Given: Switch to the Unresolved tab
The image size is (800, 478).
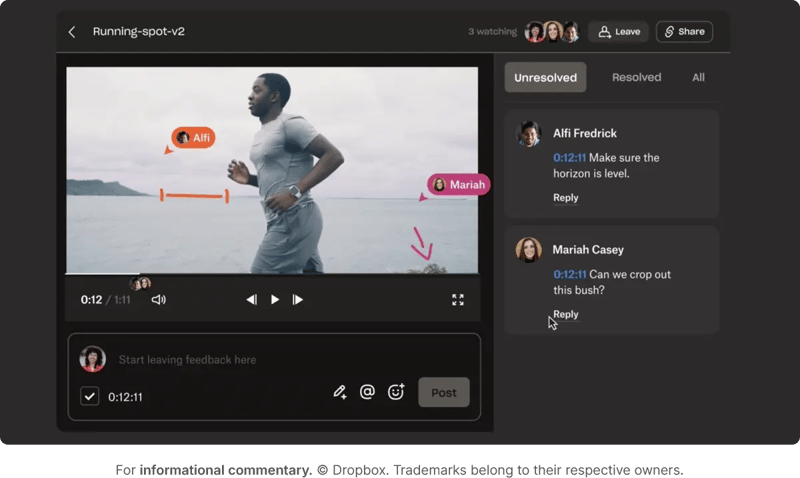Looking at the screenshot, I should [545, 78].
